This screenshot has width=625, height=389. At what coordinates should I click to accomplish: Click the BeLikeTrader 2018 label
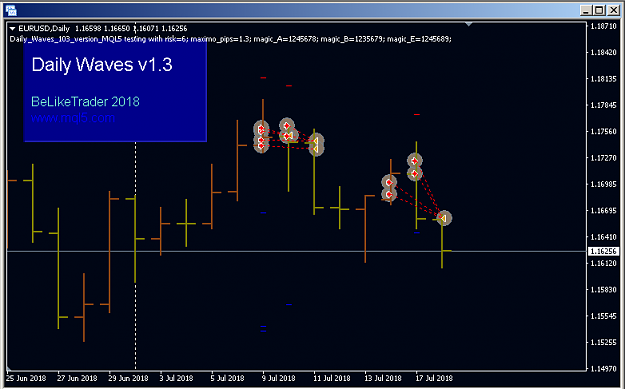[x=85, y=102]
